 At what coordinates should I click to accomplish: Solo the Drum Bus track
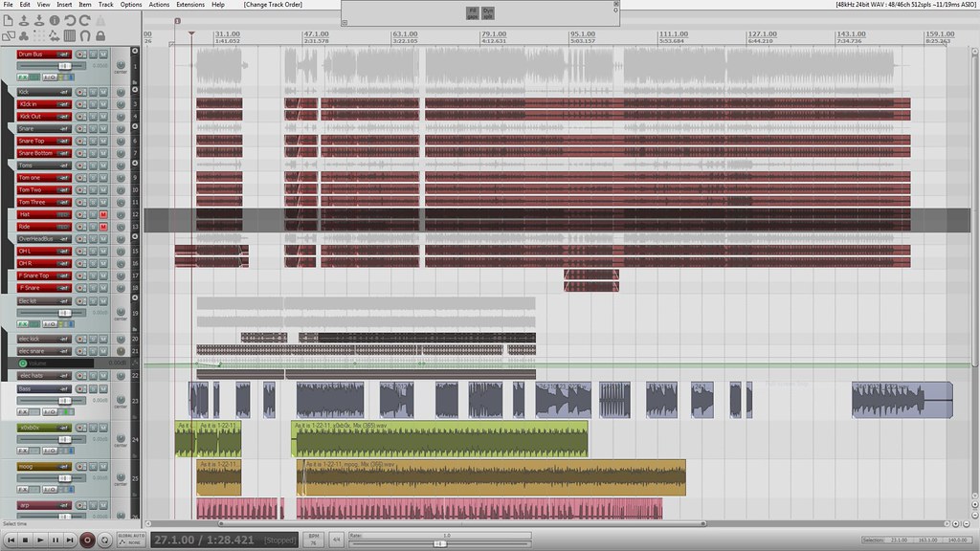point(94,55)
